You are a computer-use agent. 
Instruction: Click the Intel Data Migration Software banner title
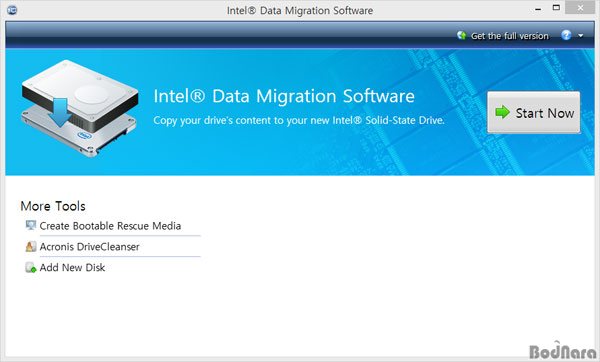(x=284, y=96)
